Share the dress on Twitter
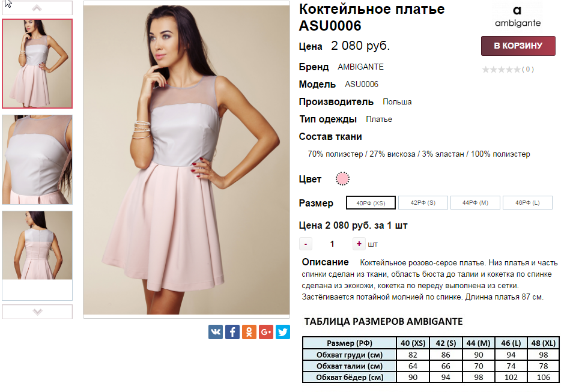The image size is (570, 392). (x=283, y=332)
